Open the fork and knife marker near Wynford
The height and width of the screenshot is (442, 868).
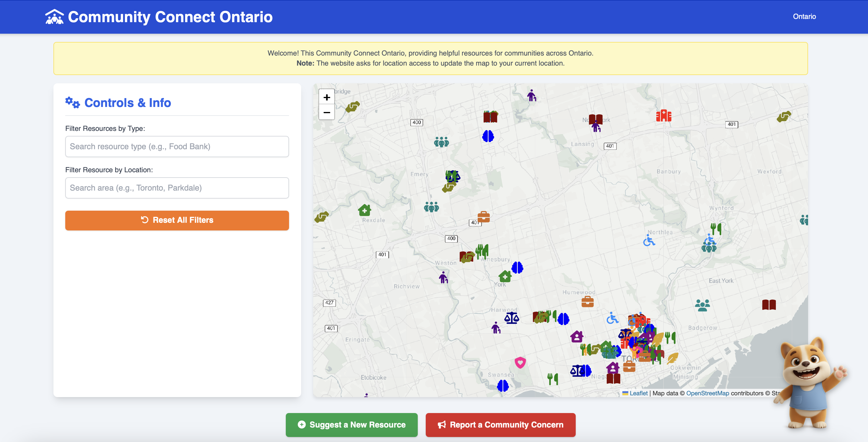pyautogui.click(x=716, y=229)
